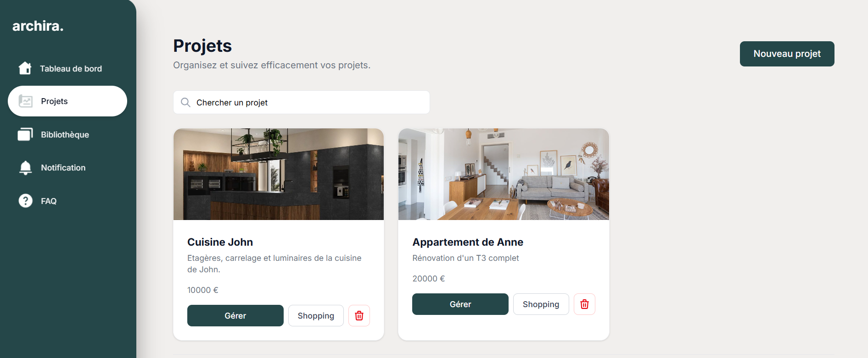Click the Cuisine John kitchen thumbnail
This screenshot has height=358, width=868.
(279, 174)
